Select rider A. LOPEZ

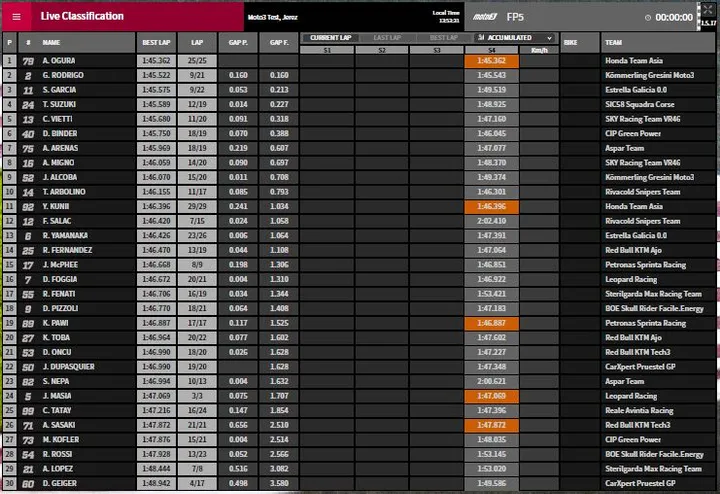coord(57,469)
